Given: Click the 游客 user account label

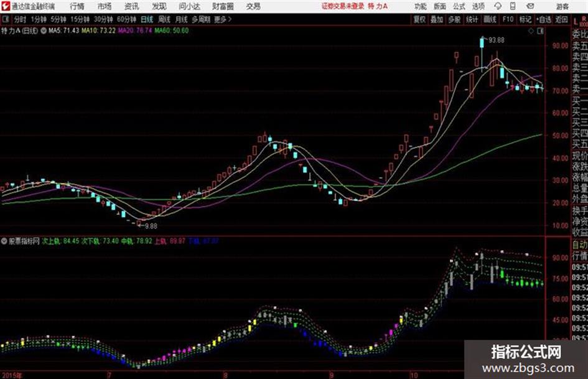Looking at the screenshot, I should pos(562,6).
